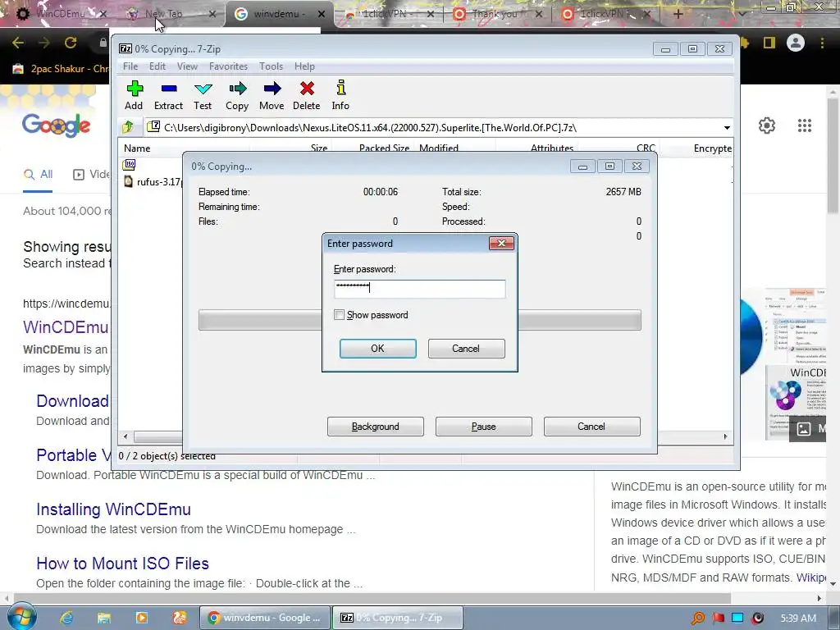The image size is (840, 630).
Task: Click Chrome reload icon
Action: point(71,43)
